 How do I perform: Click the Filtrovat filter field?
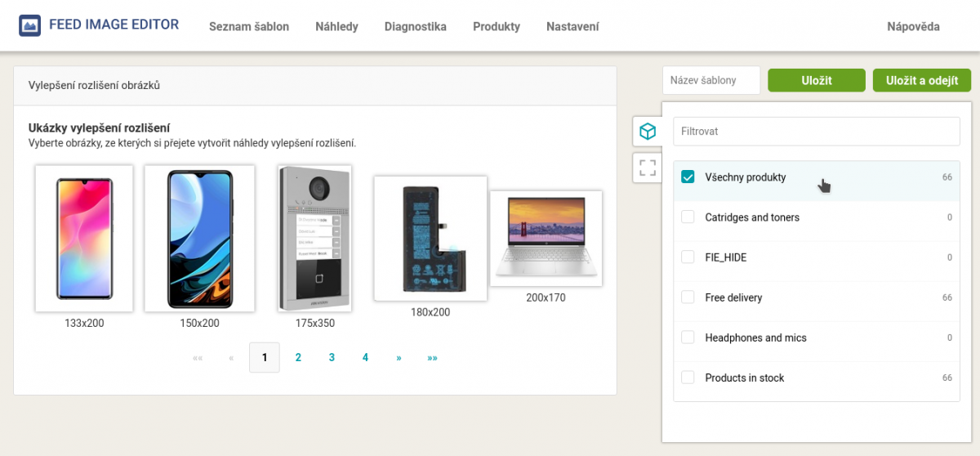click(817, 131)
